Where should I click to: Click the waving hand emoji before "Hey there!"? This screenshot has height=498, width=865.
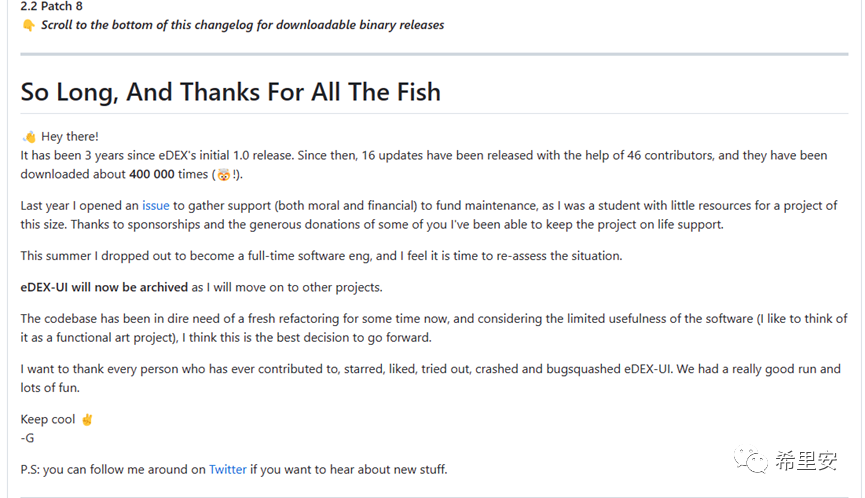coord(29,137)
